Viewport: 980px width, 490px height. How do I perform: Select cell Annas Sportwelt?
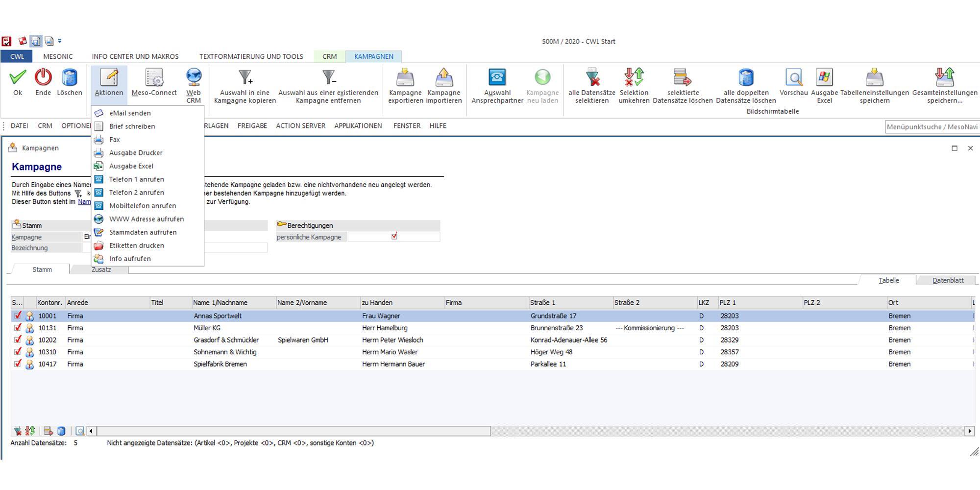click(x=233, y=316)
